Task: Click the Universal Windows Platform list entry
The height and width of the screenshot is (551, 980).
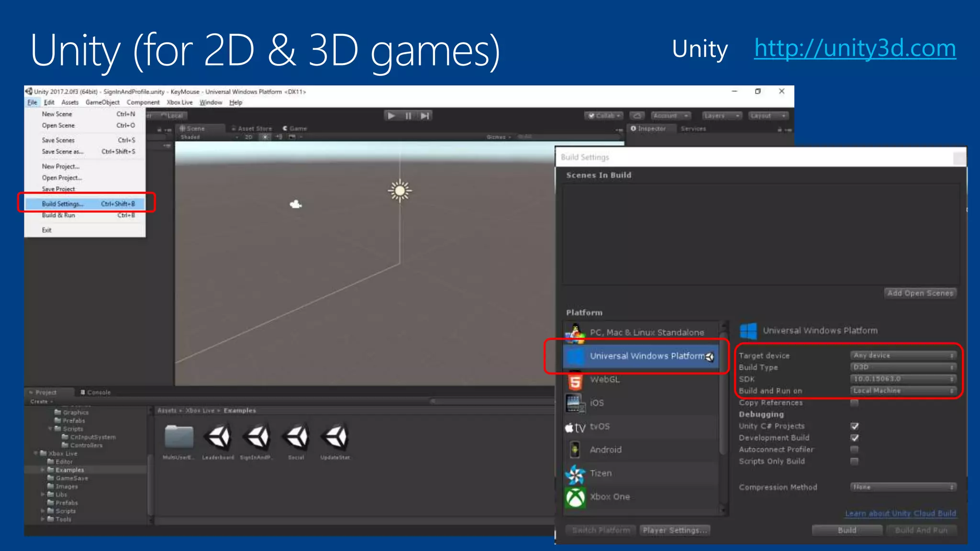Action: [x=641, y=356]
